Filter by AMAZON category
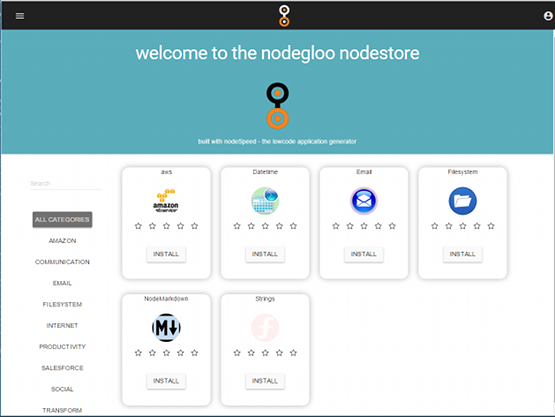This screenshot has height=417, width=555. coord(62,241)
